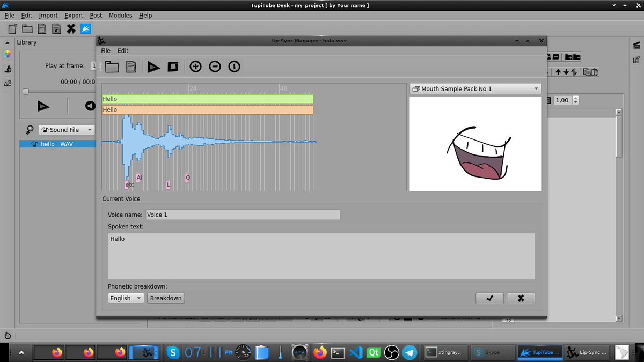Close the project using the X toolbar icon
The width and height of the screenshot is (644, 362).
point(71,28)
